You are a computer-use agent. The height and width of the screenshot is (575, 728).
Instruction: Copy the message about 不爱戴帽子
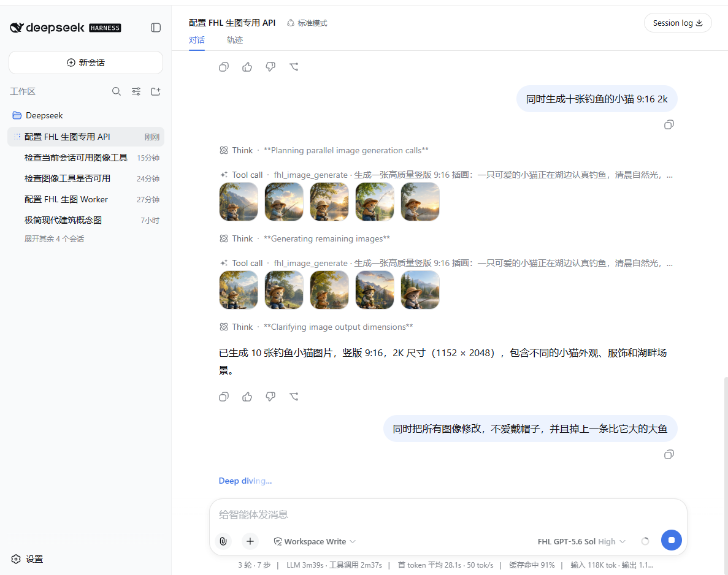(669, 454)
